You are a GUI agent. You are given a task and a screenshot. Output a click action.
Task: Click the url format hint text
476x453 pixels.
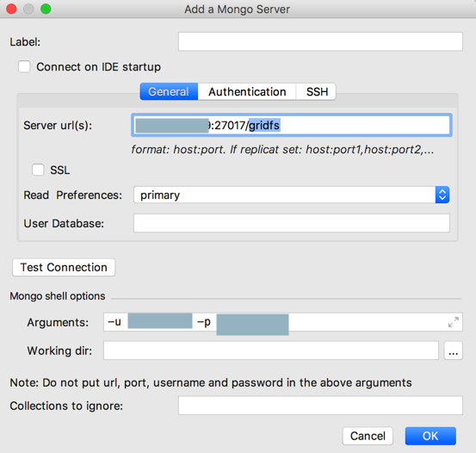click(282, 150)
